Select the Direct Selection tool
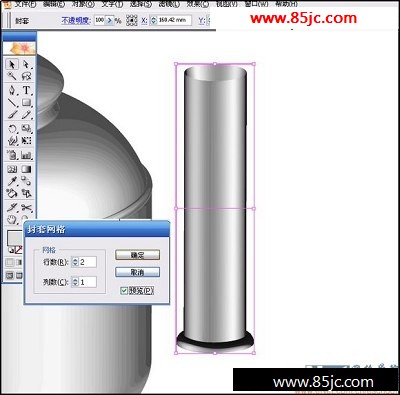400x395 pixels. tap(26, 64)
